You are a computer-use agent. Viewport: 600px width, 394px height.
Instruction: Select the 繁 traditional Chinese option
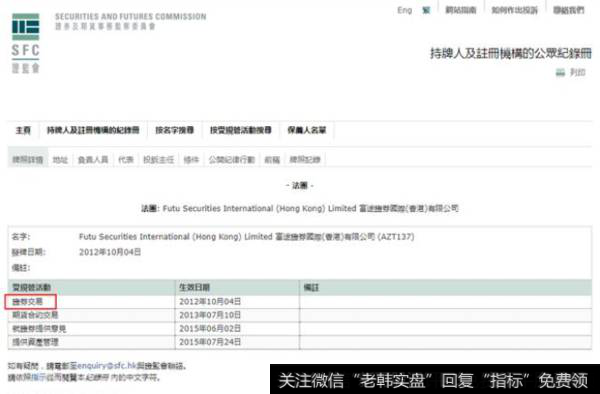click(x=426, y=10)
